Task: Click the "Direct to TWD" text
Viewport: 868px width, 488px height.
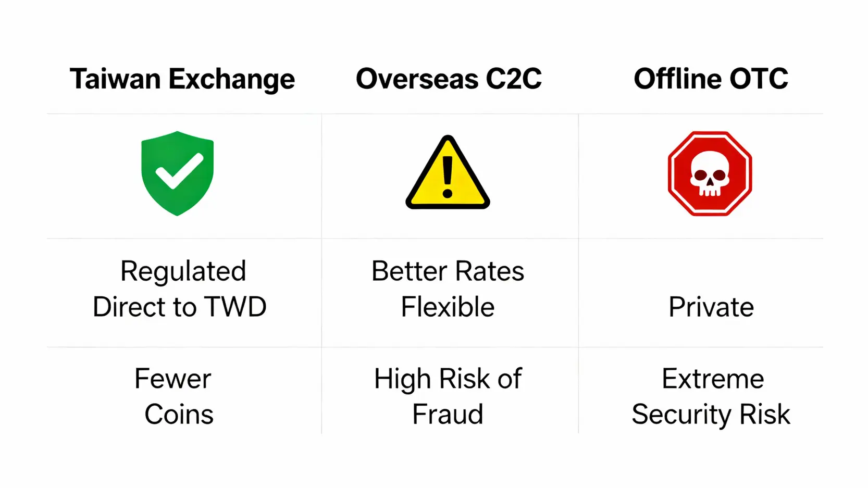Action: coord(180,307)
